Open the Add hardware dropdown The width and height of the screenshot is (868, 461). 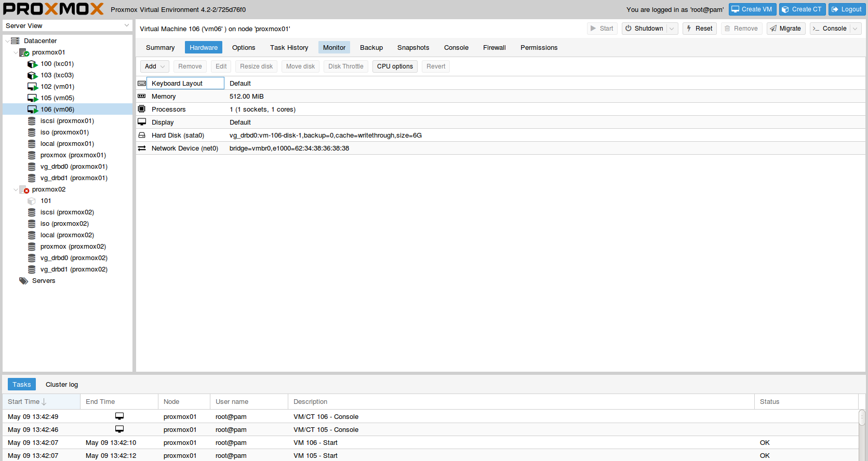pyautogui.click(x=155, y=66)
